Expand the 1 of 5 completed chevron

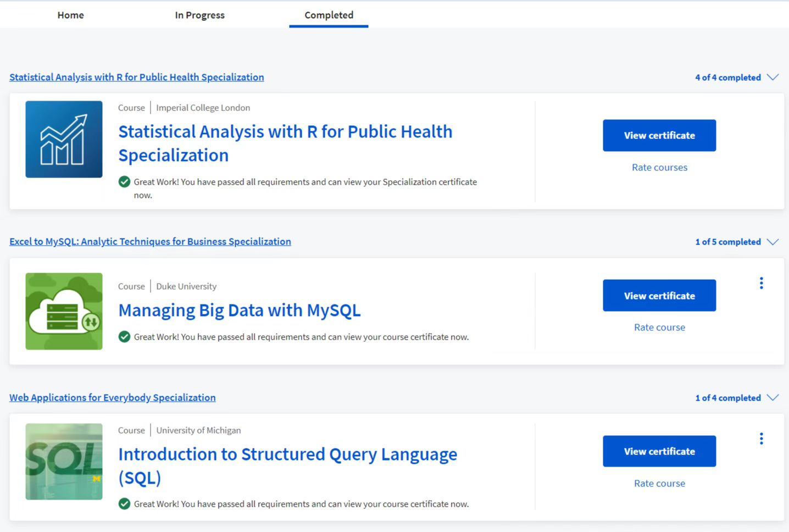click(x=773, y=242)
